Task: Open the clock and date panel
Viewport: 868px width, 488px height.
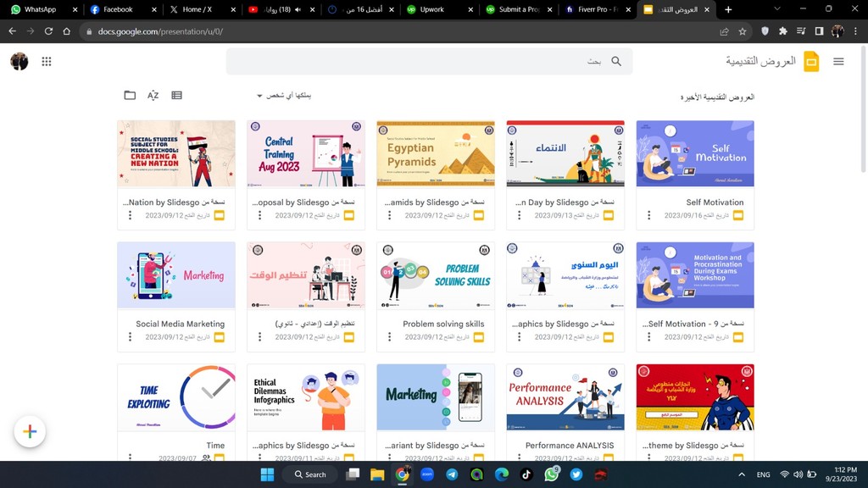Action: 841,474
